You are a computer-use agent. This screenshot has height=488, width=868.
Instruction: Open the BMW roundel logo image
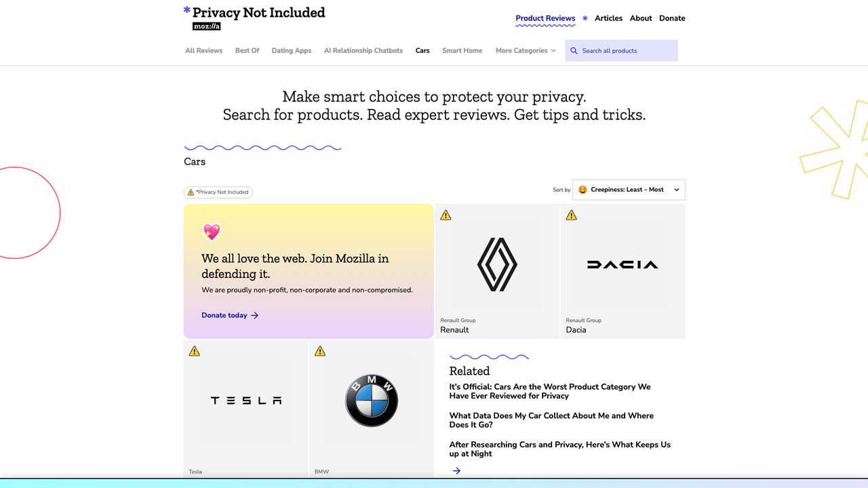tap(372, 401)
